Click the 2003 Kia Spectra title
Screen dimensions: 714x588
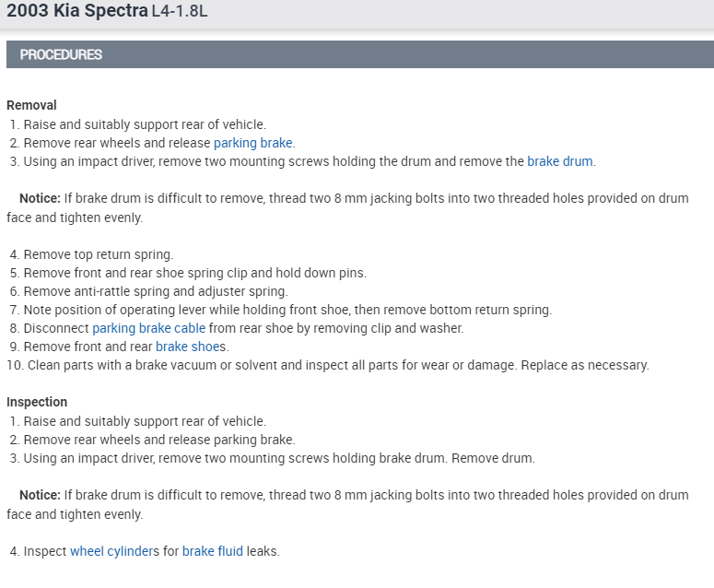(x=76, y=11)
